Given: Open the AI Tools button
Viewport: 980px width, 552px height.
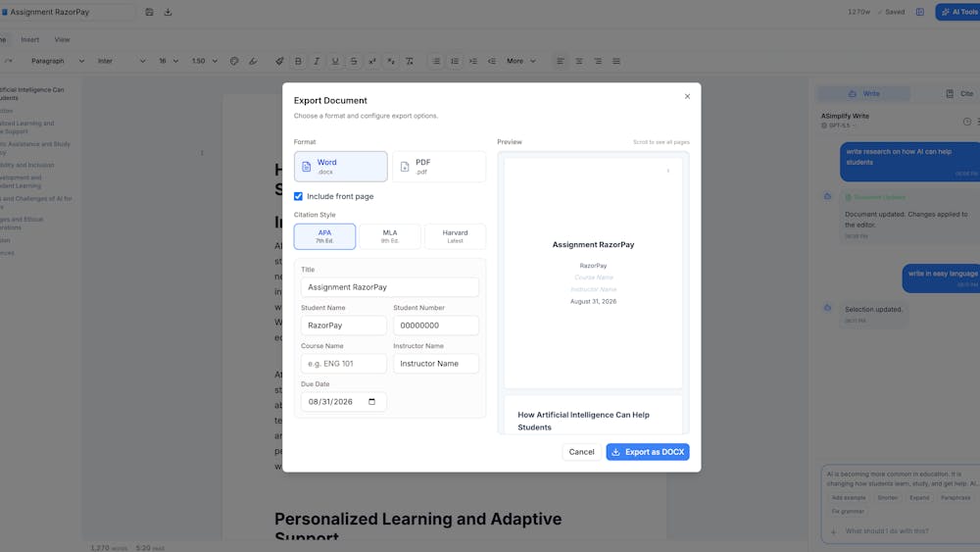Looking at the screenshot, I should 958,12.
